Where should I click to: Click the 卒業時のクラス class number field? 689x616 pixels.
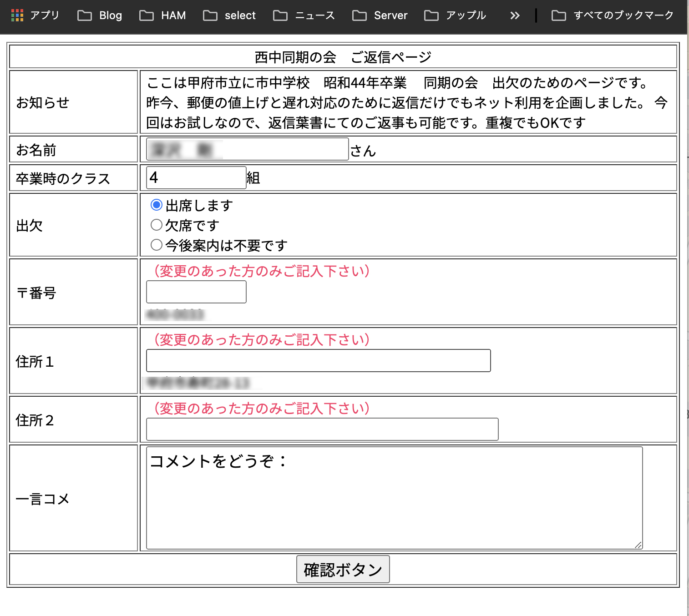[196, 177]
